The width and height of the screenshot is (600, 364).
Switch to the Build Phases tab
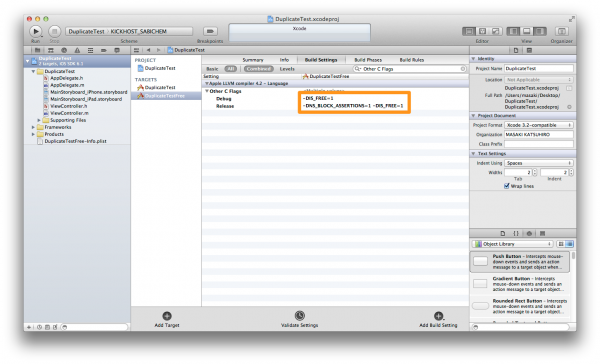coord(368,60)
